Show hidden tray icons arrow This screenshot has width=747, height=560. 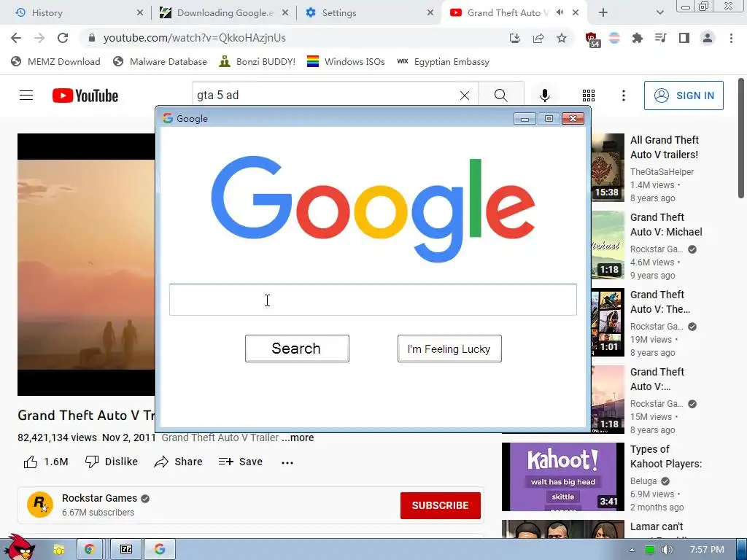click(632, 550)
